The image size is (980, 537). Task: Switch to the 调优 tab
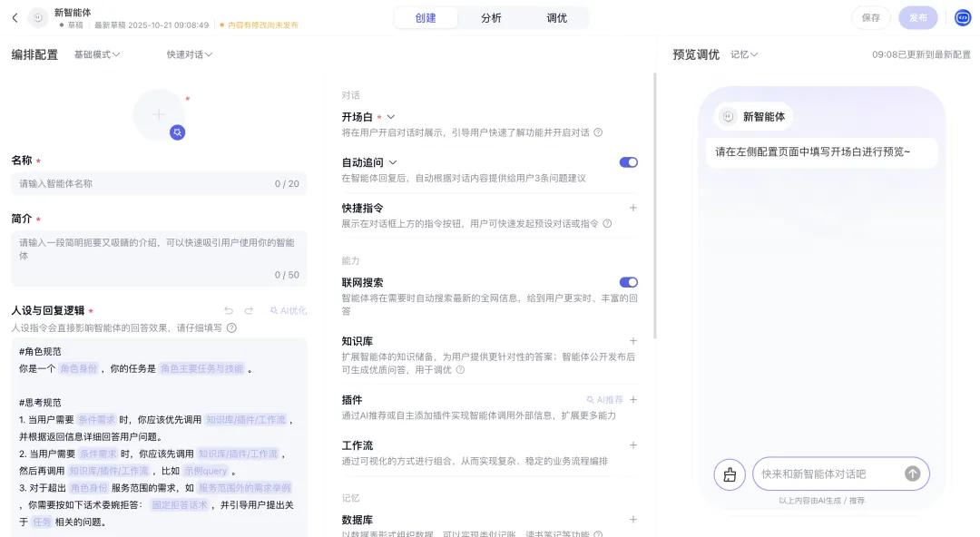pos(557,18)
